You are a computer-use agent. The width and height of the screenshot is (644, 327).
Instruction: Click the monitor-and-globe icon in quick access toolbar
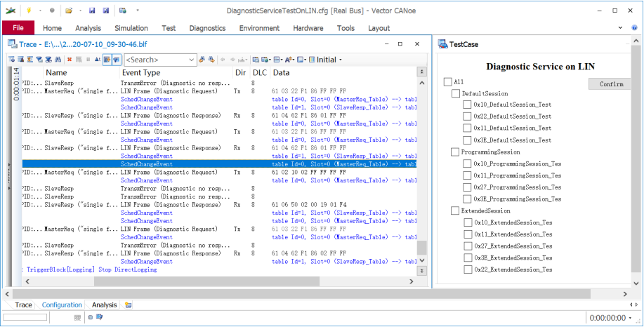(x=122, y=11)
